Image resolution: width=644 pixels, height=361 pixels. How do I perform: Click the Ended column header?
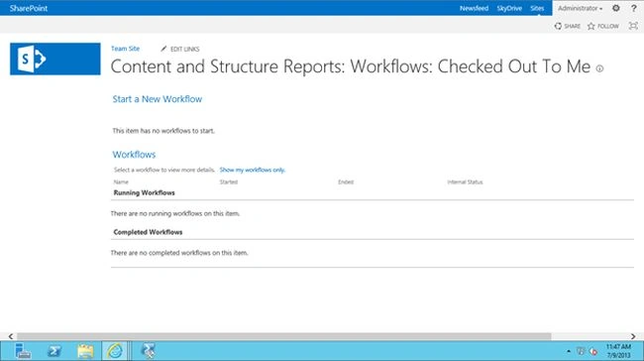346,181
